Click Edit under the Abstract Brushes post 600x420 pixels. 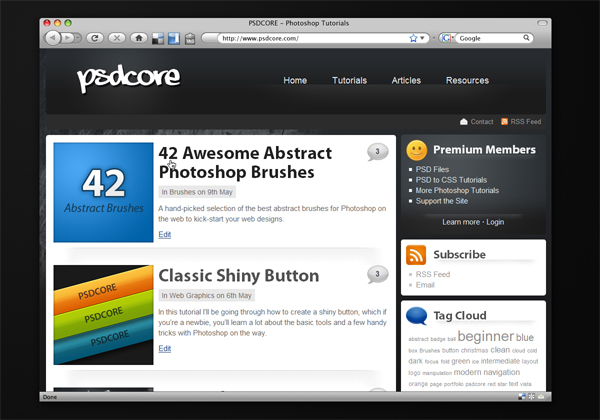pos(165,234)
